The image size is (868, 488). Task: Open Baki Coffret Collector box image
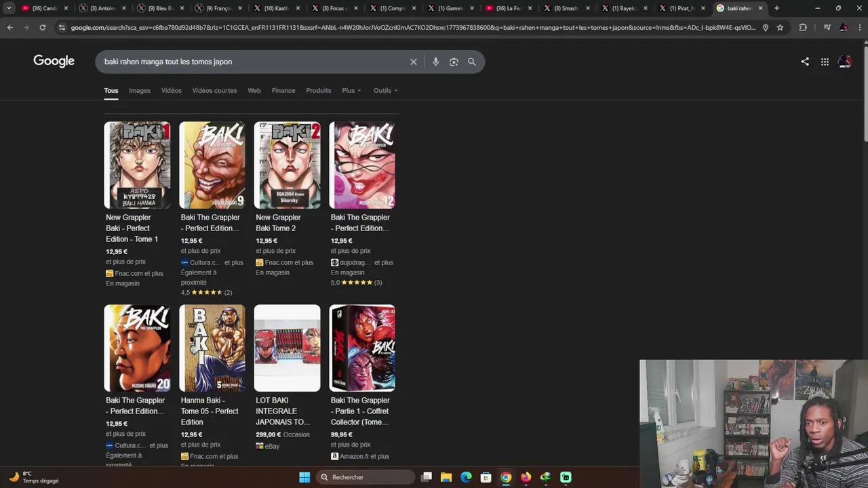tap(362, 348)
